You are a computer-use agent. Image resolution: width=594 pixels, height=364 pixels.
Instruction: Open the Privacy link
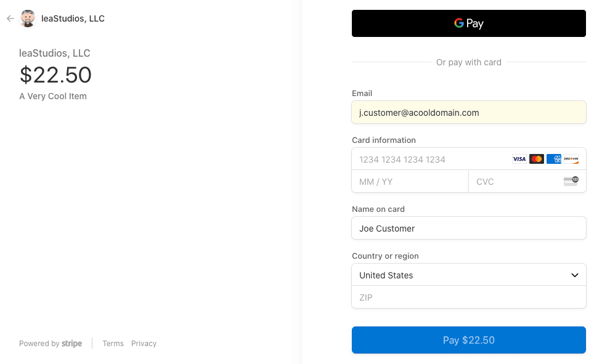(x=144, y=344)
